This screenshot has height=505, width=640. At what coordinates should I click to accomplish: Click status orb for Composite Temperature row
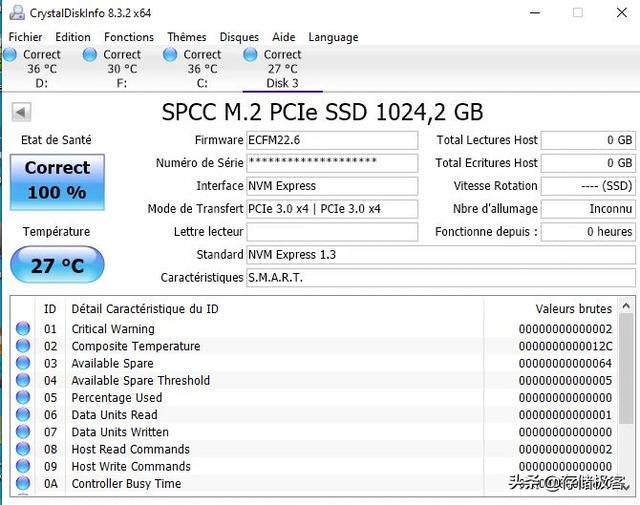point(23,345)
